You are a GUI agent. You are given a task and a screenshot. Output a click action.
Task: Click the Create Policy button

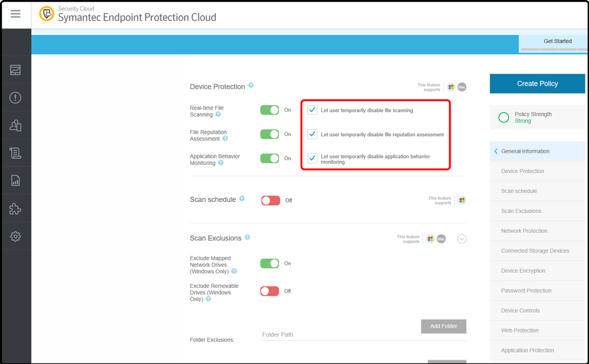pos(537,83)
